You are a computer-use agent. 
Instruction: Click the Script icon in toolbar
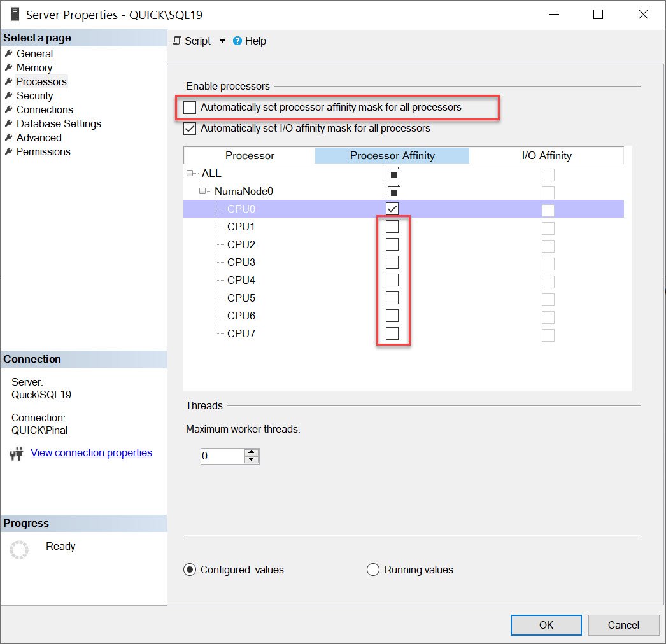(178, 41)
